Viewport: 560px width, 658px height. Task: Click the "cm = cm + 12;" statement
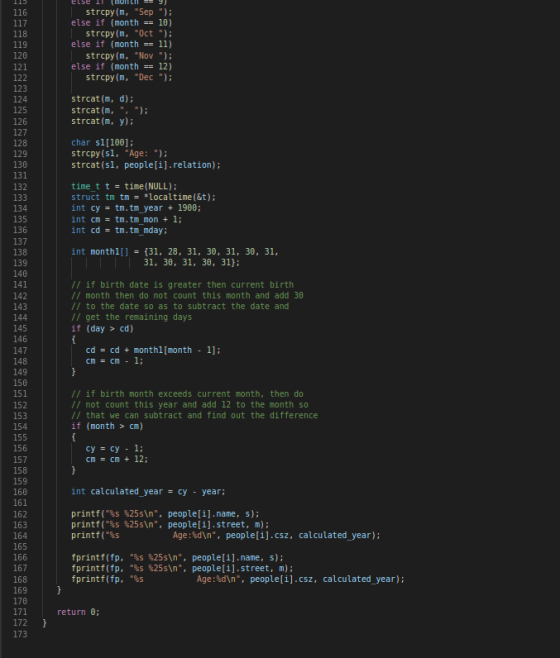click(117, 459)
